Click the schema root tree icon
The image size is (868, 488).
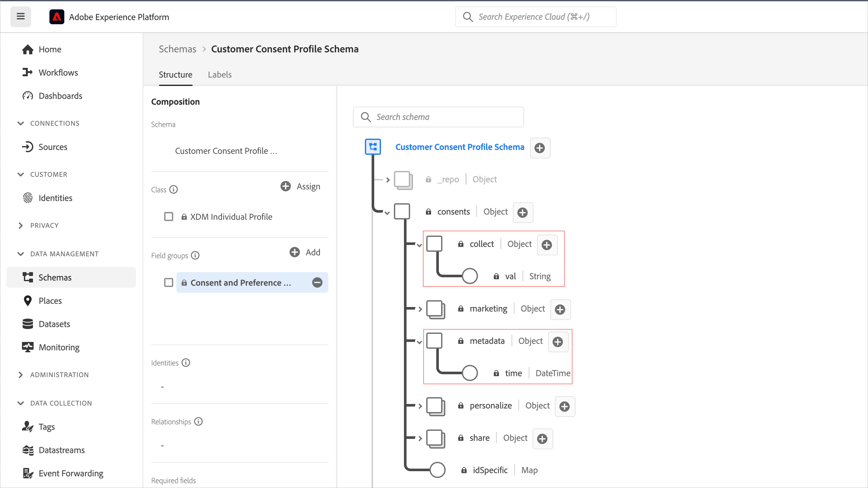(373, 147)
